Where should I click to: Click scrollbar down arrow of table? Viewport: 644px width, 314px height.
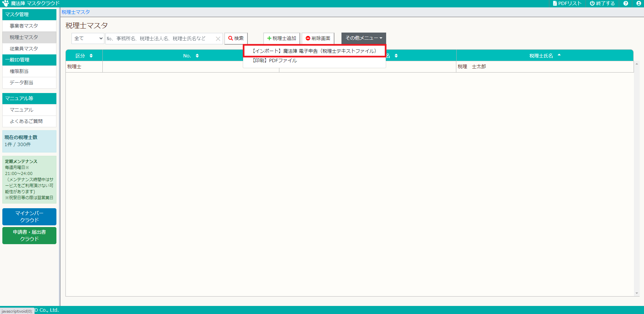coord(637,293)
